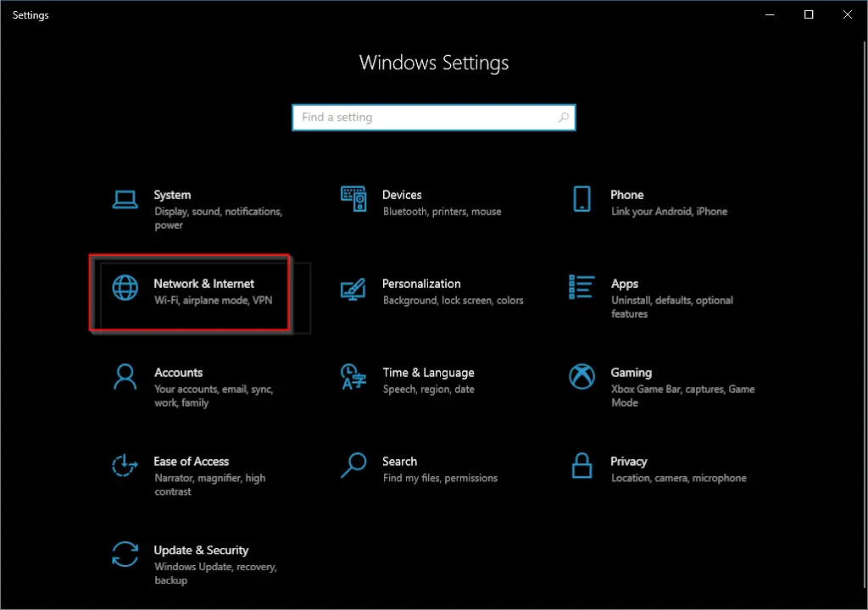Click 'Wi-Fi, airplane mode, VPN' description
The width and height of the screenshot is (868, 610).
(x=213, y=300)
